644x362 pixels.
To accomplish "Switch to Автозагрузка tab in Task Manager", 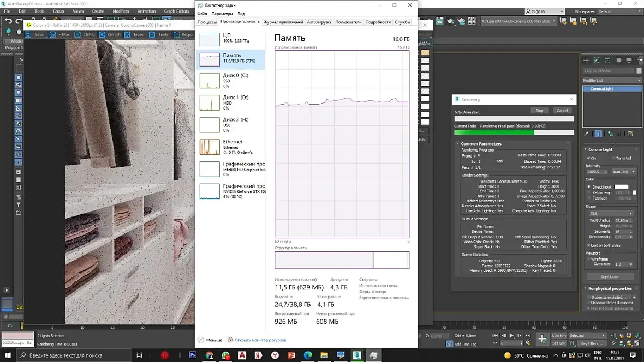I will [319, 22].
